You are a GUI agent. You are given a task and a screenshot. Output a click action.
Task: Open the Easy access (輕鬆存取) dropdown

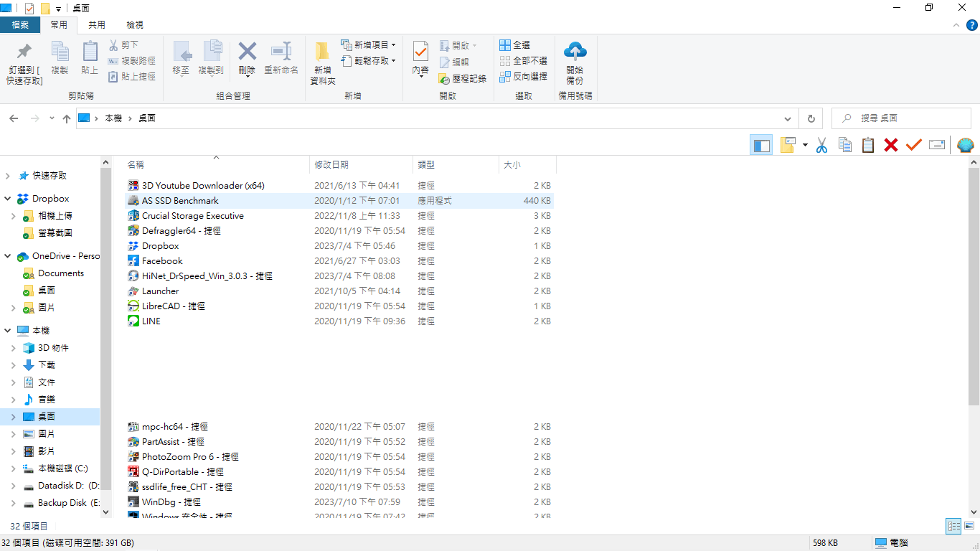(368, 60)
